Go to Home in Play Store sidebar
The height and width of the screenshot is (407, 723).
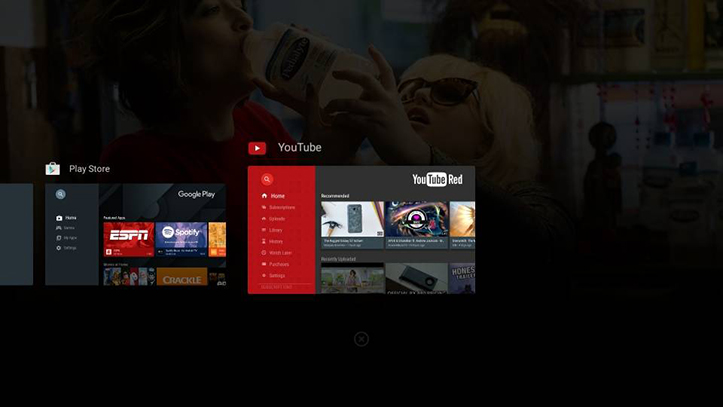[x=71, y=218]
